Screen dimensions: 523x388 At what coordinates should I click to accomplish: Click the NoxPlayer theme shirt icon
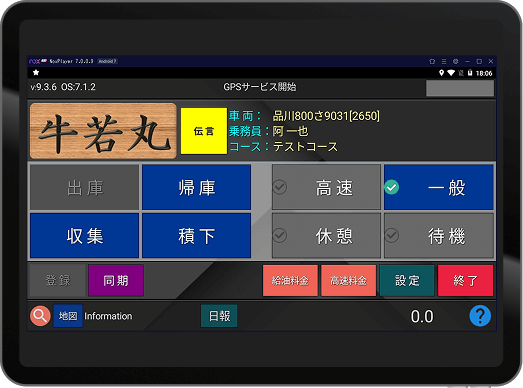432,61
